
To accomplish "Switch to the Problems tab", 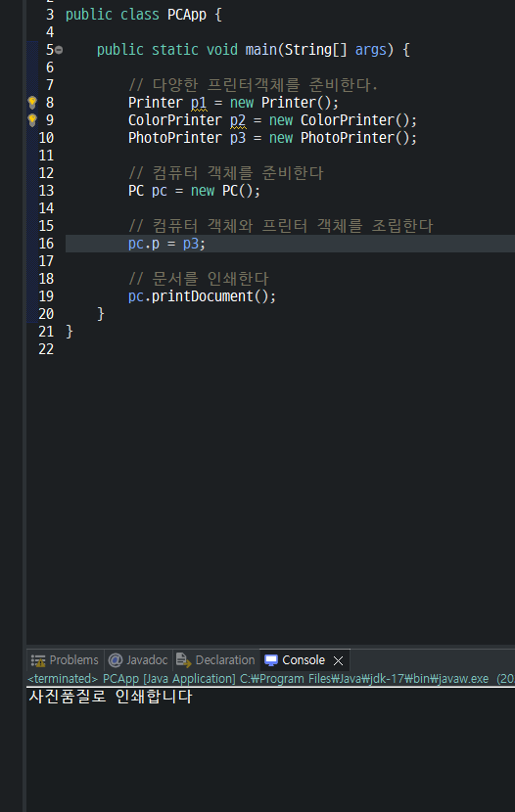I will (x=66, y=660).
